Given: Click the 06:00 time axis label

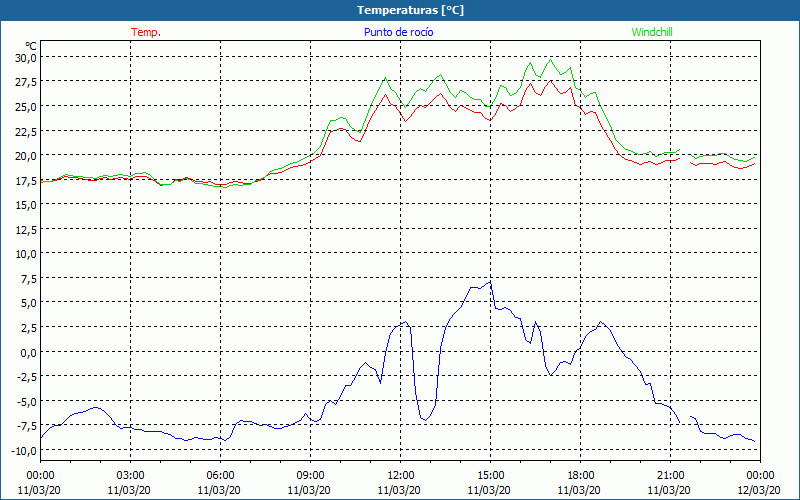Looking at the screenshot, I should pos(220,476).
